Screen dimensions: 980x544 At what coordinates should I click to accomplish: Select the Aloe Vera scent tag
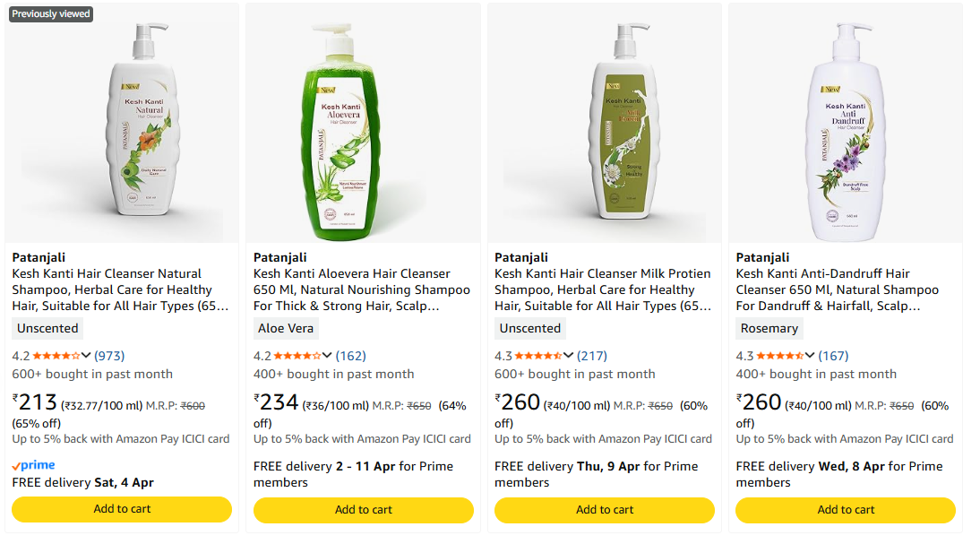(286, 329)
